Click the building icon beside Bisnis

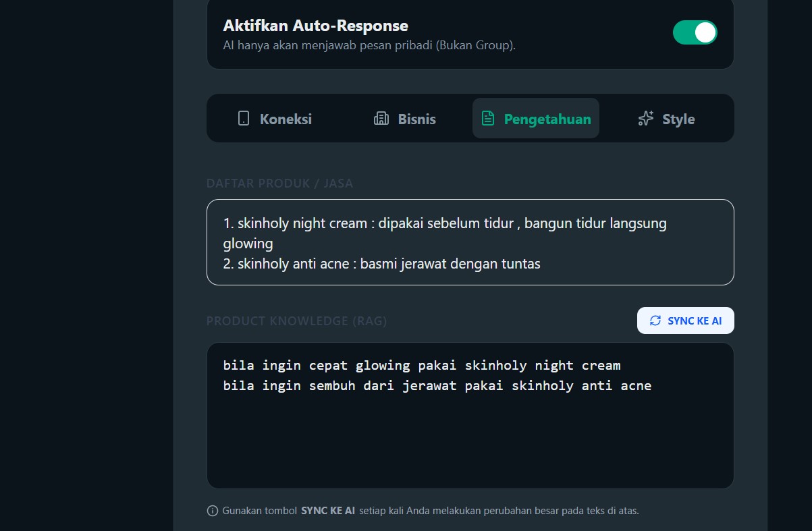381,119
